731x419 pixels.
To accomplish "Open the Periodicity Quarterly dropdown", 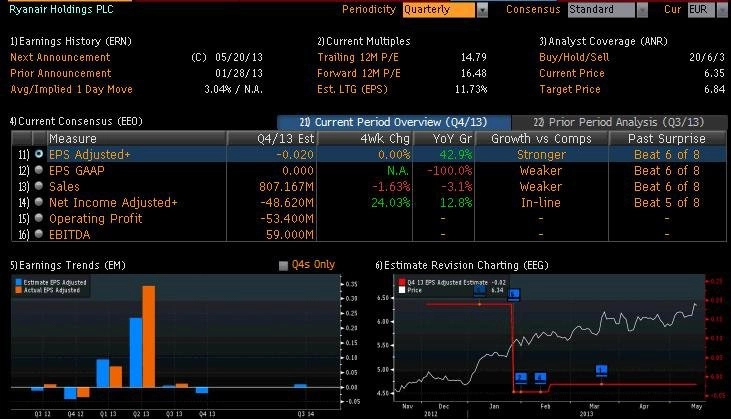I will 439,10.
